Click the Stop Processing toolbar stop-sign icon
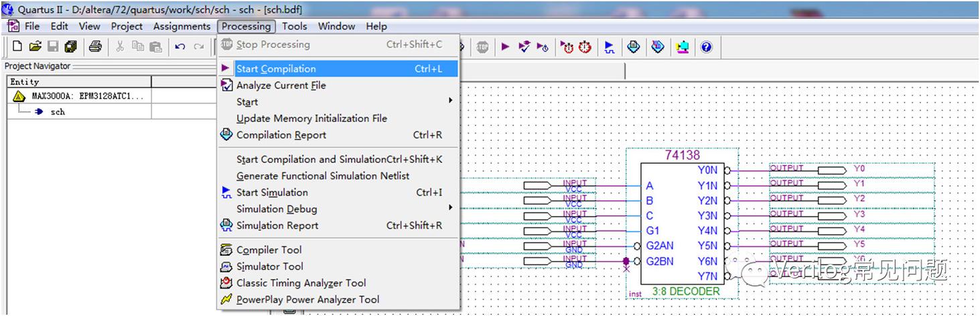The image size is (980, 316). click(482, 47)
